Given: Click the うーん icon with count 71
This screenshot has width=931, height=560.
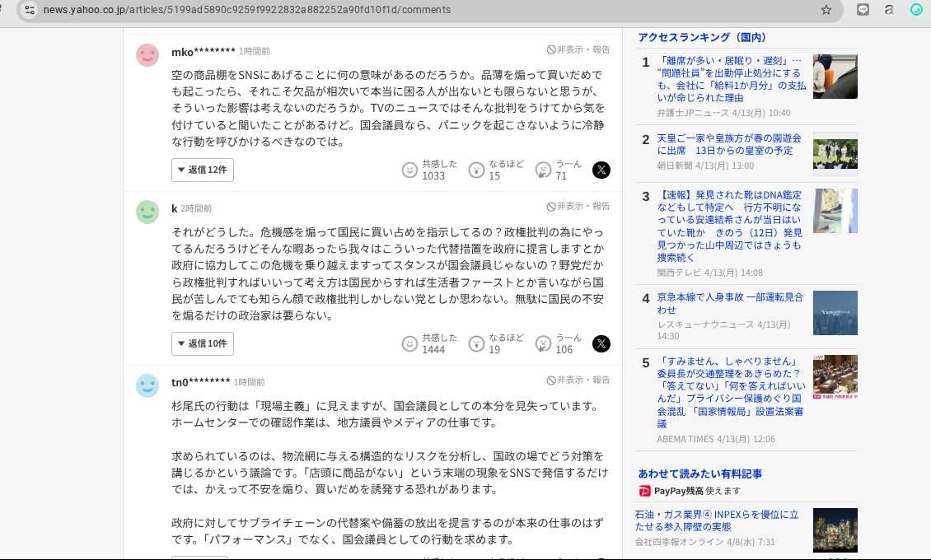Looking at the screenshot, I should point(543,170).
